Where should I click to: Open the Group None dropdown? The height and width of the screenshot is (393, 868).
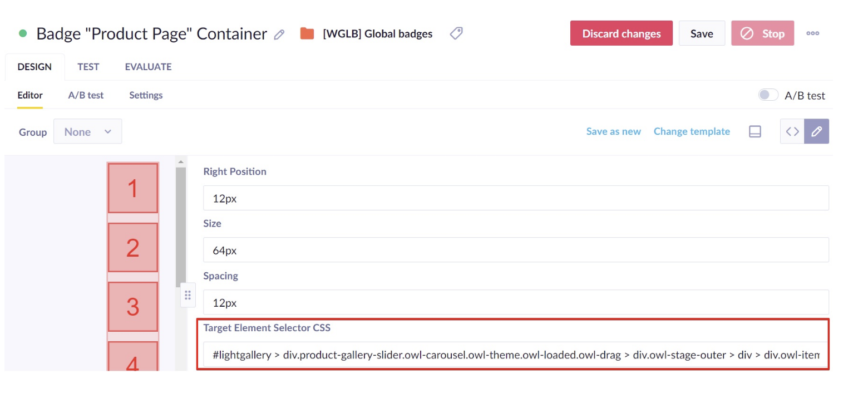tap(87, 131)
